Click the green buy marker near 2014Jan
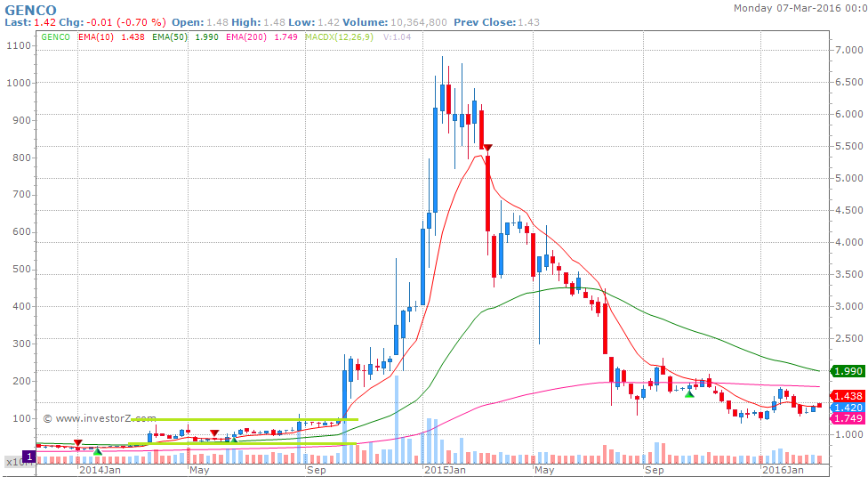 point(98,452)
